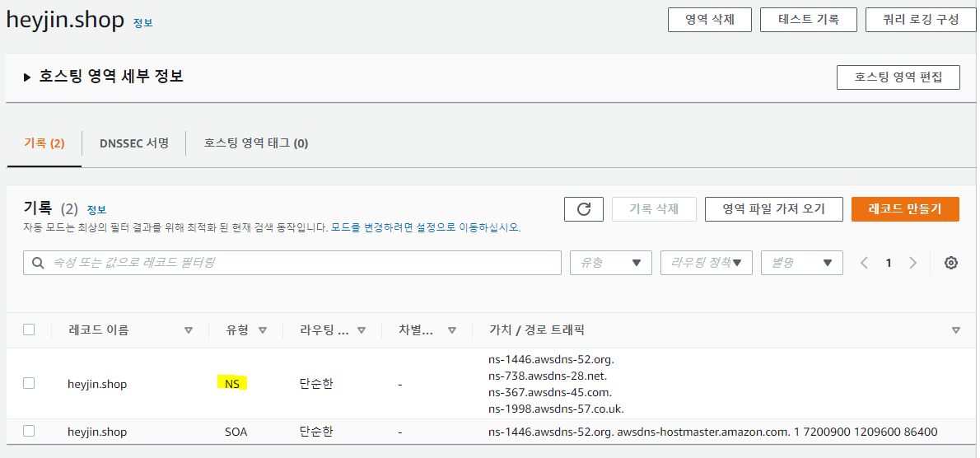Select the heyjin.shop NS record checkbox
This screenshot has height=458, width=980.
coord(29,383)
